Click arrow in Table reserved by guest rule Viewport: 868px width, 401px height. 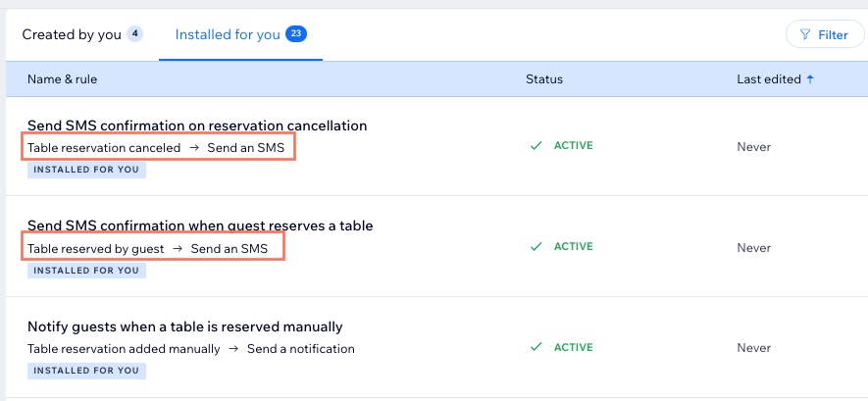178,249
